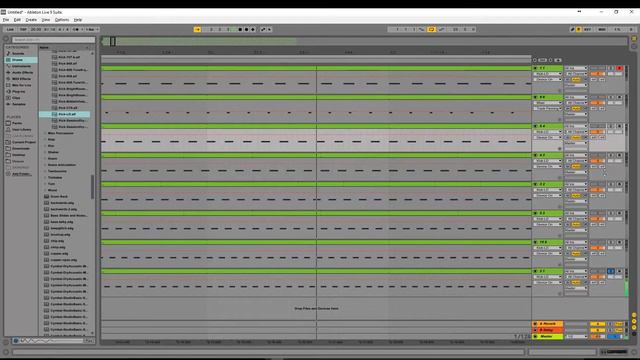Image resolution: width=640 pixels, height=360 pixels.
Task: Solo the first track
Action: [x=611, y=68]
